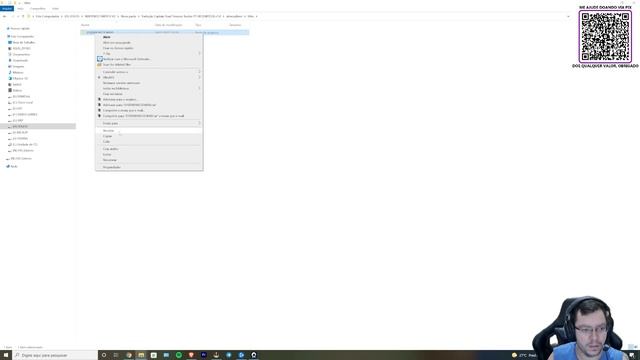
Task: Select the highlighted drive in the sidebar
Action: tap(38, 127)
